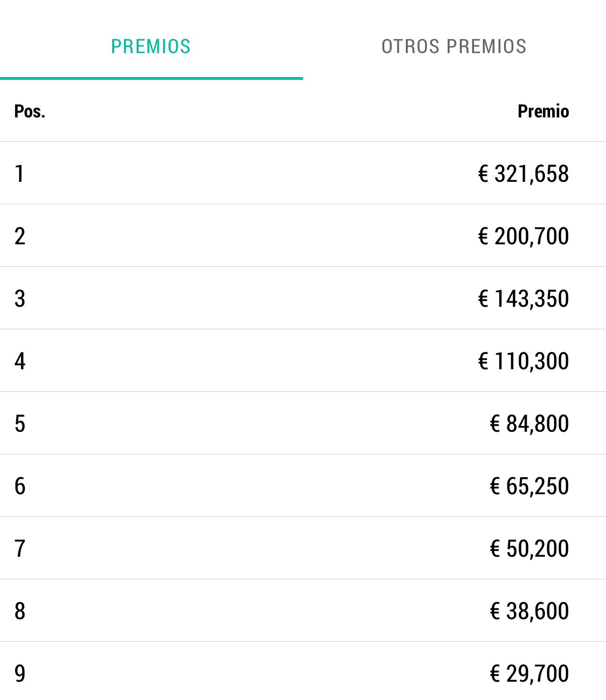Select the row for position 2

303,235
